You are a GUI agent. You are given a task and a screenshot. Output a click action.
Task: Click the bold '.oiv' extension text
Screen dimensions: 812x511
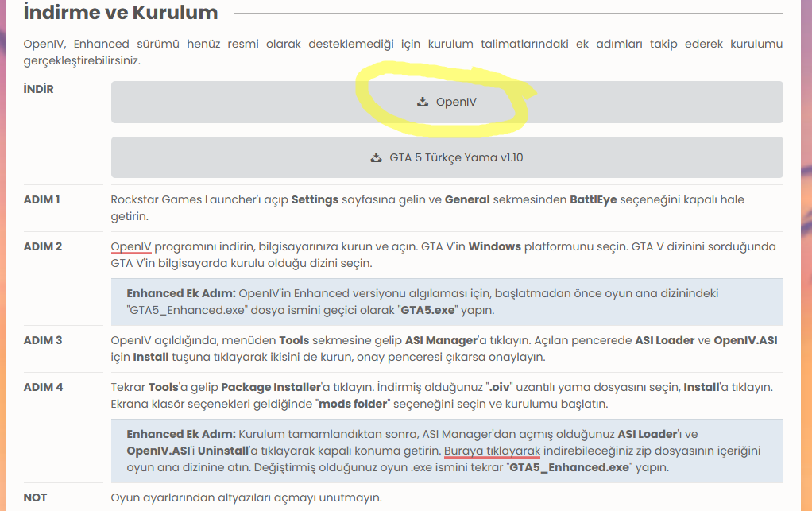pyautogui.click(x=500, y=387)
